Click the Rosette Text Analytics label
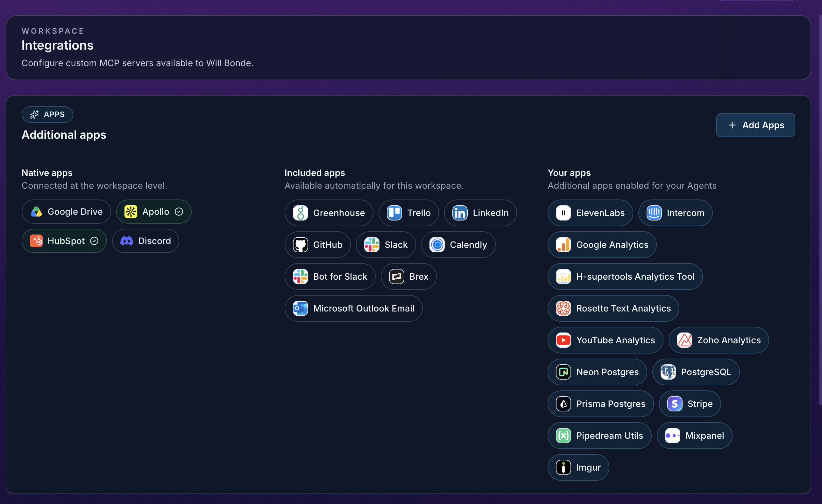 623,308
